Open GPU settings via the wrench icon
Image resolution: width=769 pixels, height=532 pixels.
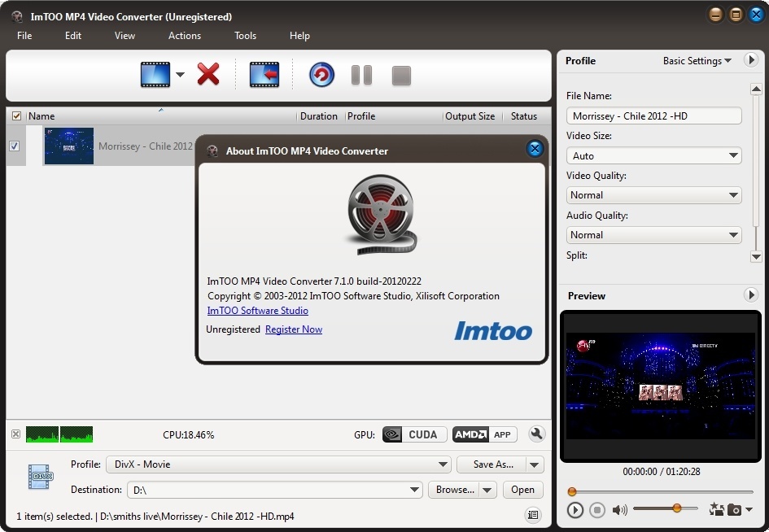(536, 434)
